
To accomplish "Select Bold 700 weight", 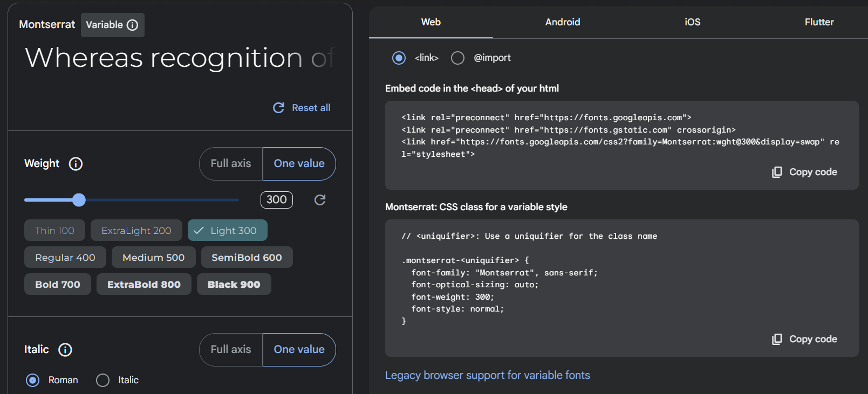I will point(58,285).
